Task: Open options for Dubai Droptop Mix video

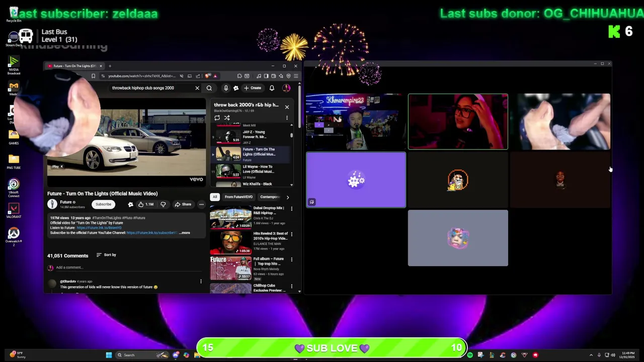Action: coord(291,209)
